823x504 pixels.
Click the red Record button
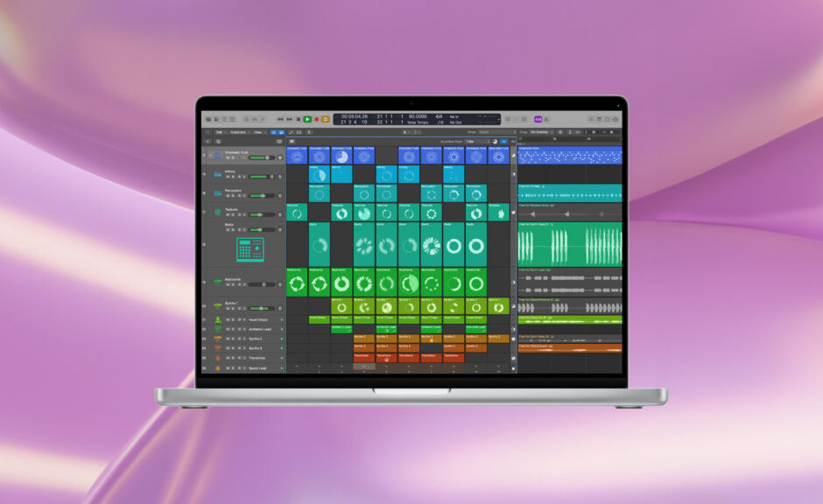click(x=316, y=119)
